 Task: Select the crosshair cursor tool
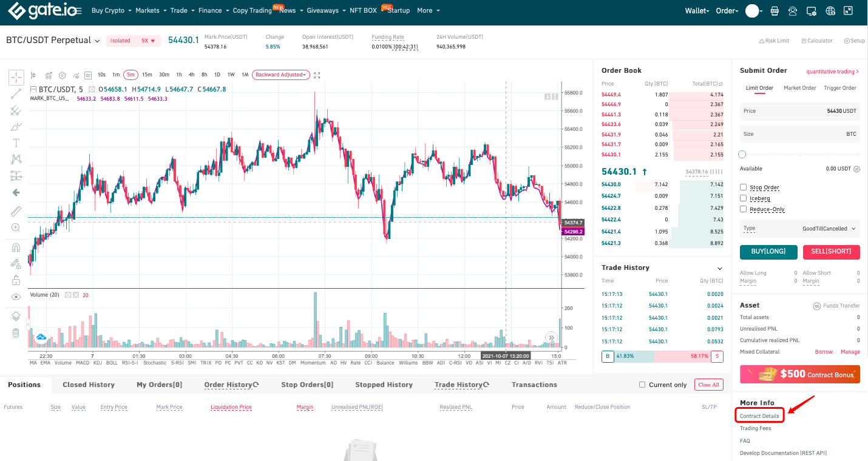[16, 78]
